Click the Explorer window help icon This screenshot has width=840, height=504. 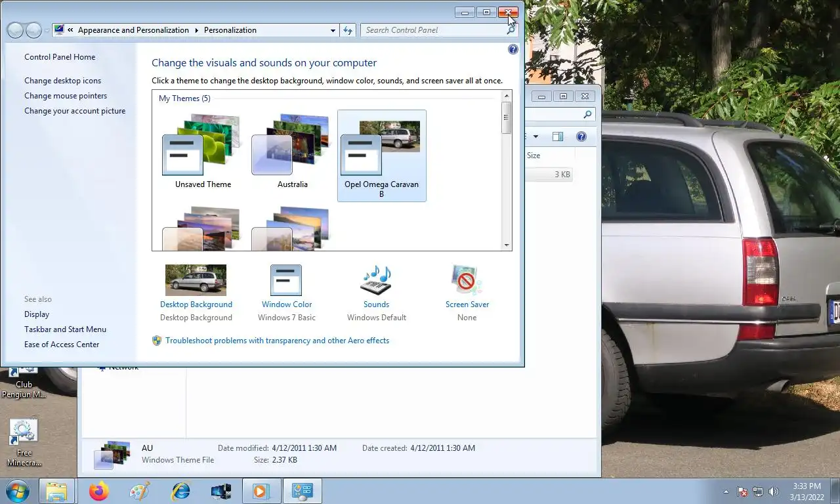(581, 136)
